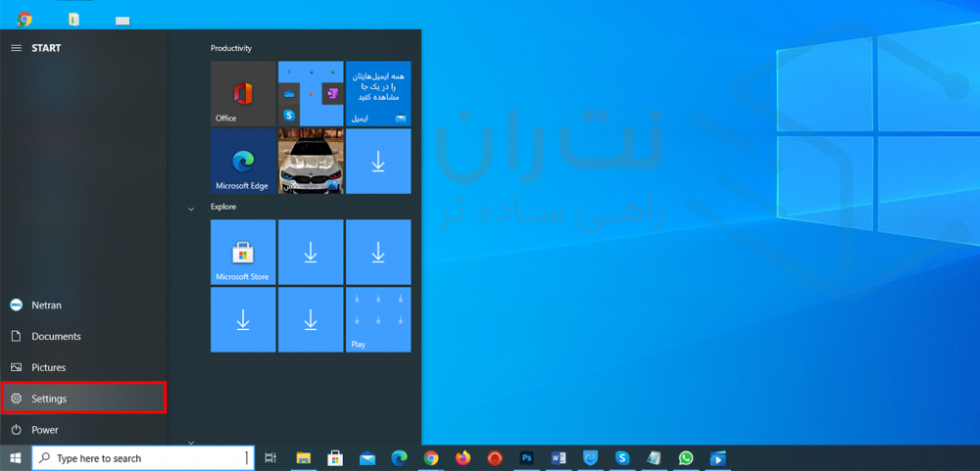Open the car photo live tile
This screenshot has height=471, width=980.
click(x=311, y=161)
